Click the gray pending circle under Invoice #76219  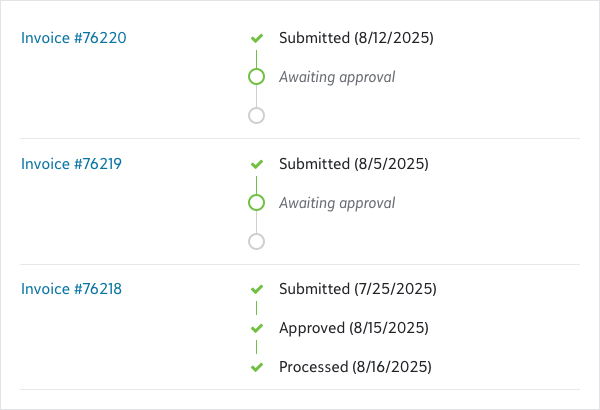[256, 241]
